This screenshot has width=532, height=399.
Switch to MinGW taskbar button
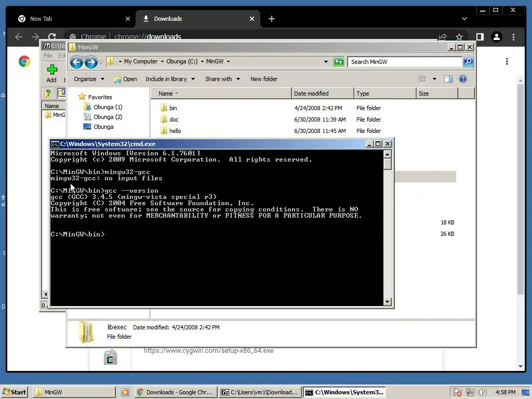point(74,392)
